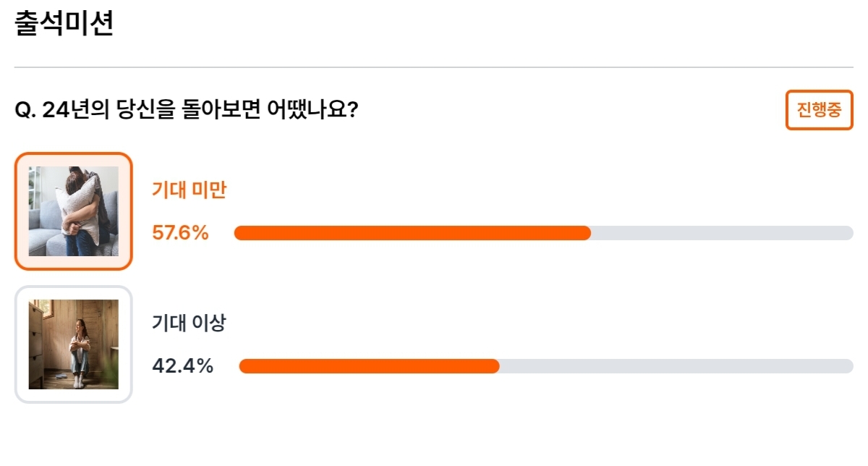Select the wooden room photo option
Screen dimensions: 868x466
pos(74,344)
